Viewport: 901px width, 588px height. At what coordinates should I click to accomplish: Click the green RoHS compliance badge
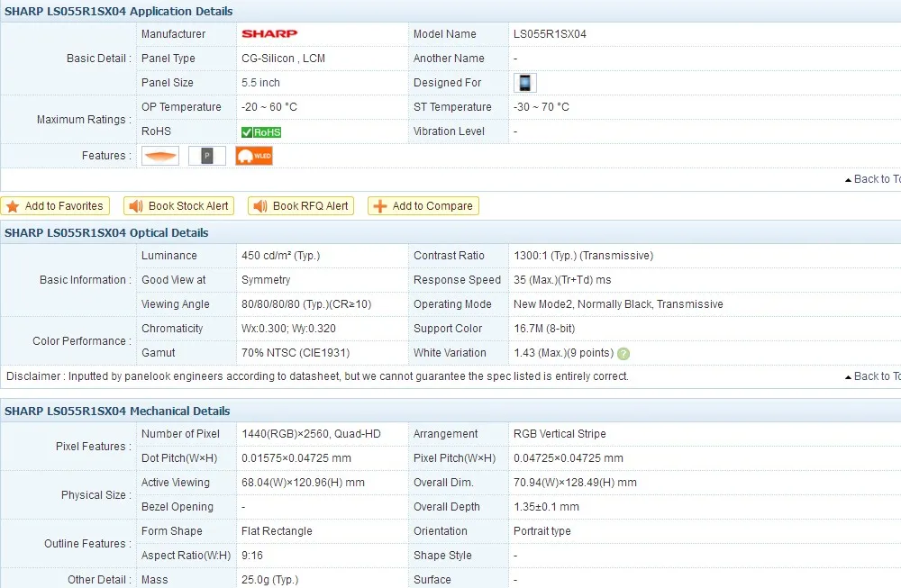[x=261, y=132]
